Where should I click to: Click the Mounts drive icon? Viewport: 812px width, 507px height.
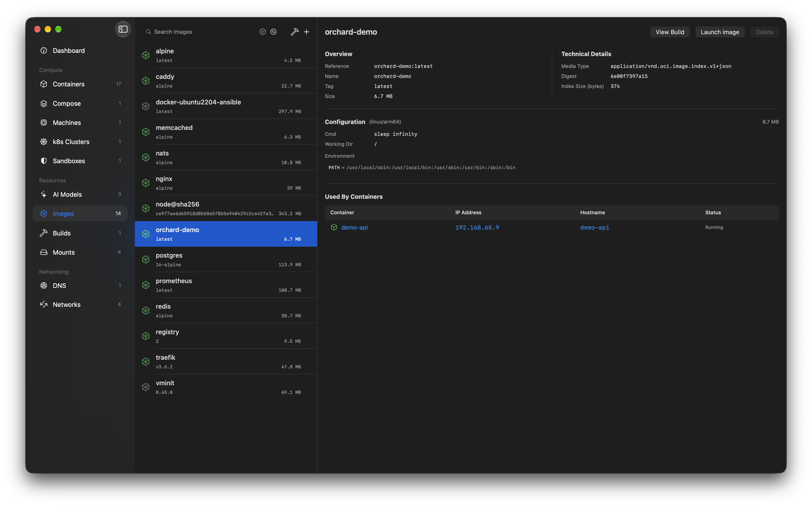[44, 252]
